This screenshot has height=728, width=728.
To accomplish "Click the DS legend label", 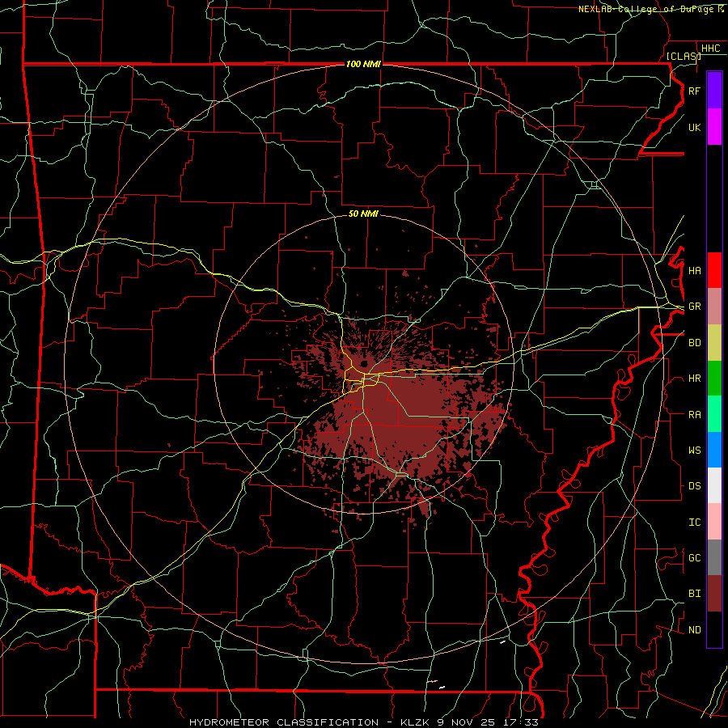I will click(694, 485).
